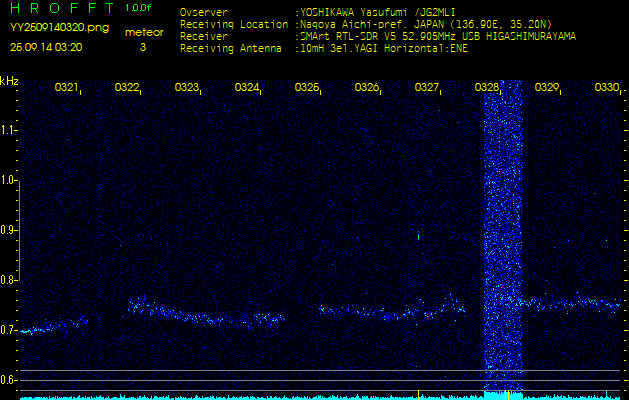Click the 0324 time marker
The image size is (629, 400).
point(247,88)
